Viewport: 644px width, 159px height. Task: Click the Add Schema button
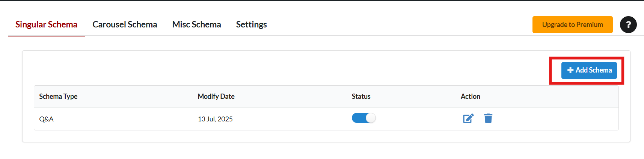pyautogui.click(x=589, y=70)
